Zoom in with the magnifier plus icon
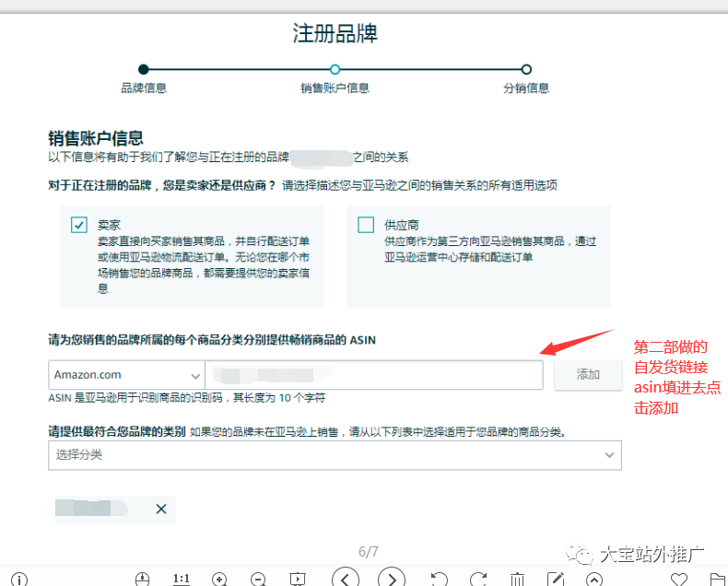728x586 pixels. click(x=219, y=579)
